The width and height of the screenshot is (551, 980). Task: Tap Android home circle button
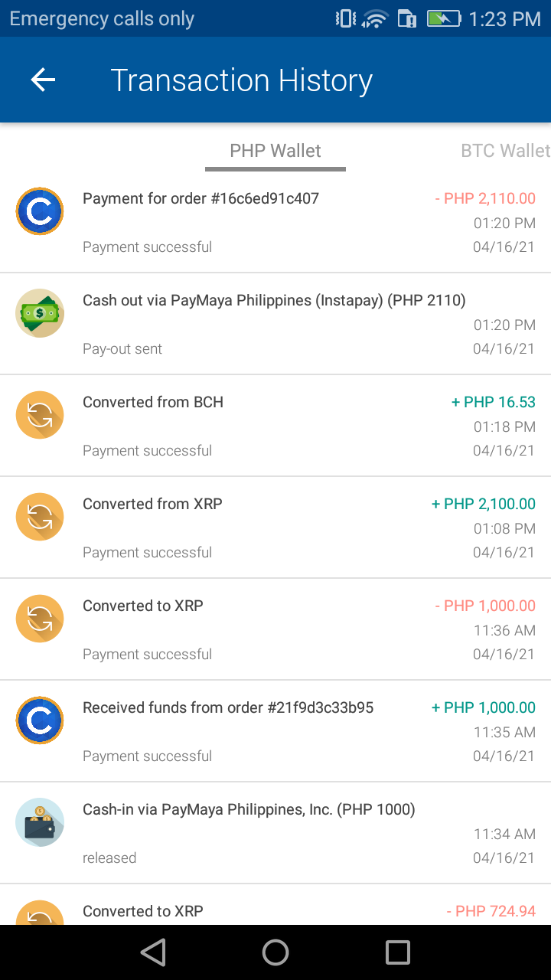(275, 952)
